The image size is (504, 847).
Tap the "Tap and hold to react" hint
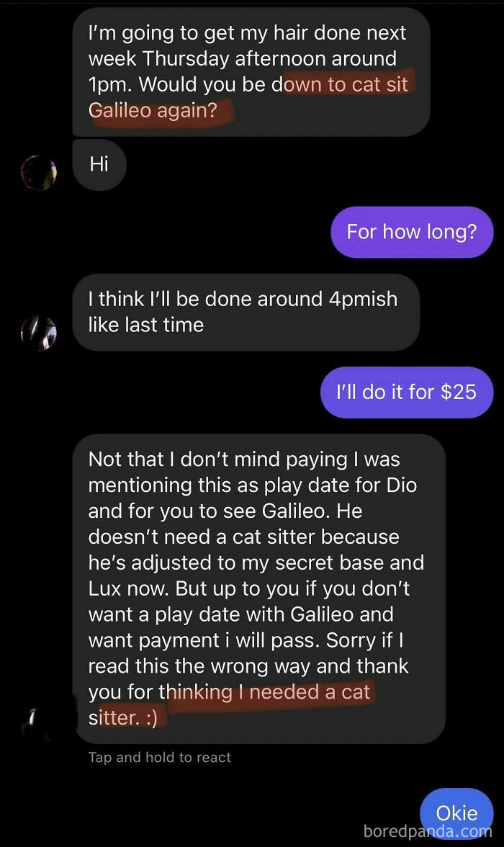click(159, 758)
